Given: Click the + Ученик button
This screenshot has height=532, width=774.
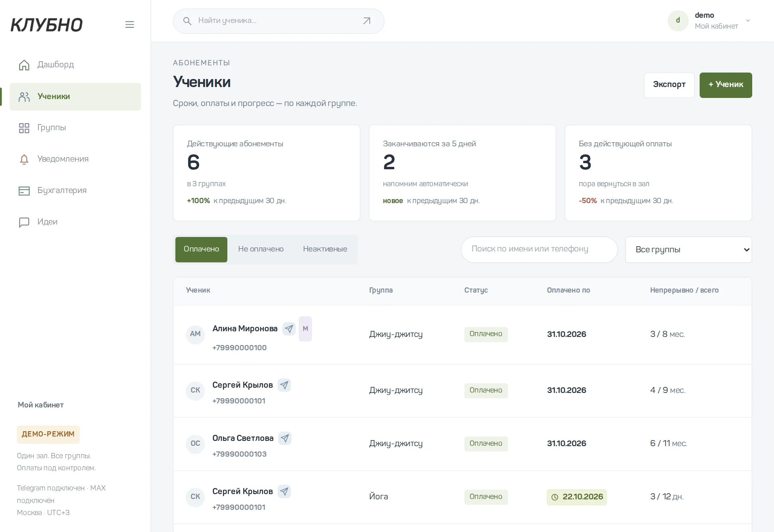Looking at the screenshot, I should (x=726, y=85).
